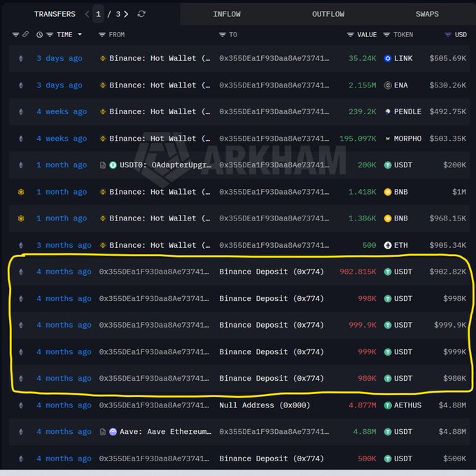The image size is (476, 476).
Task: Open PENDLE token link
Action: 407,112
